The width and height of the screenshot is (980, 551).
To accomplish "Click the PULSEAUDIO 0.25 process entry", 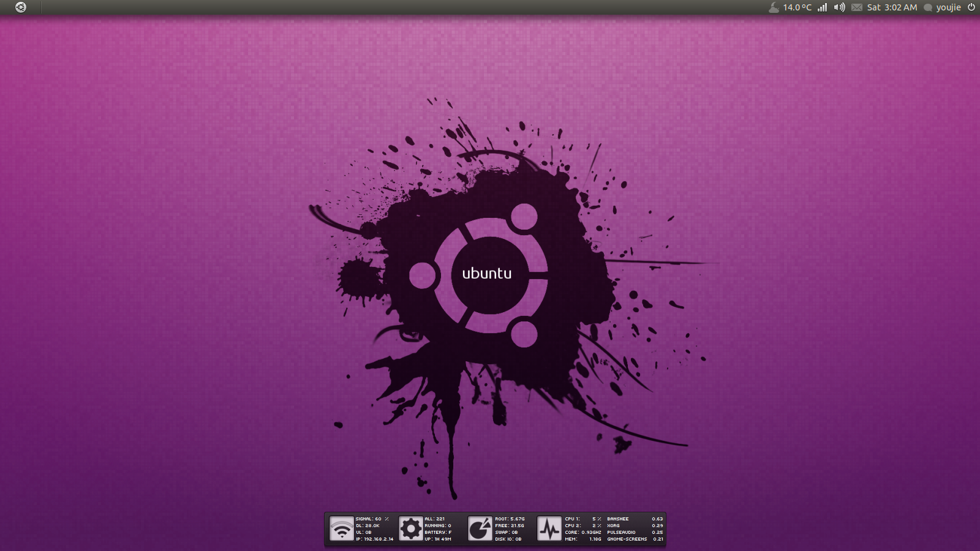I will [635, 532].
